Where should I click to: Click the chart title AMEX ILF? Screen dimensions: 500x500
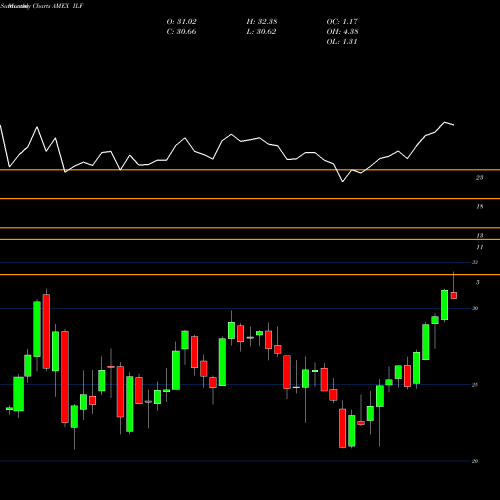68,6
